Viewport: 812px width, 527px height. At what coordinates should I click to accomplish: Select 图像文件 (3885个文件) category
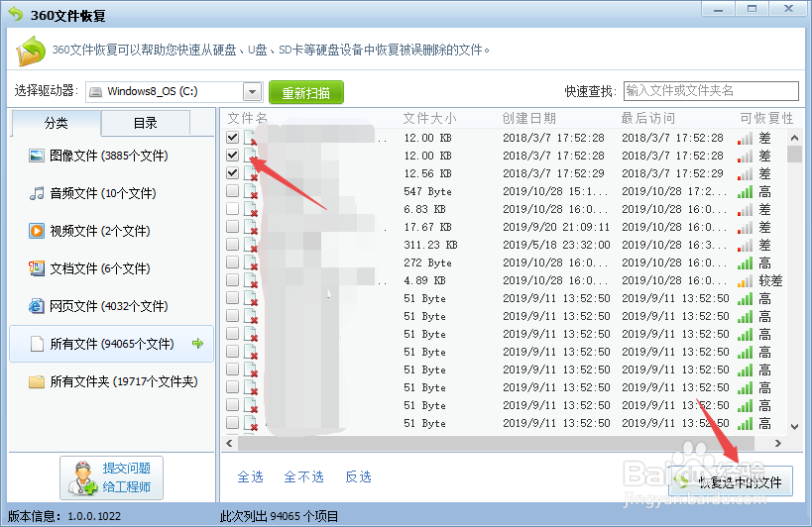[111, 156]
